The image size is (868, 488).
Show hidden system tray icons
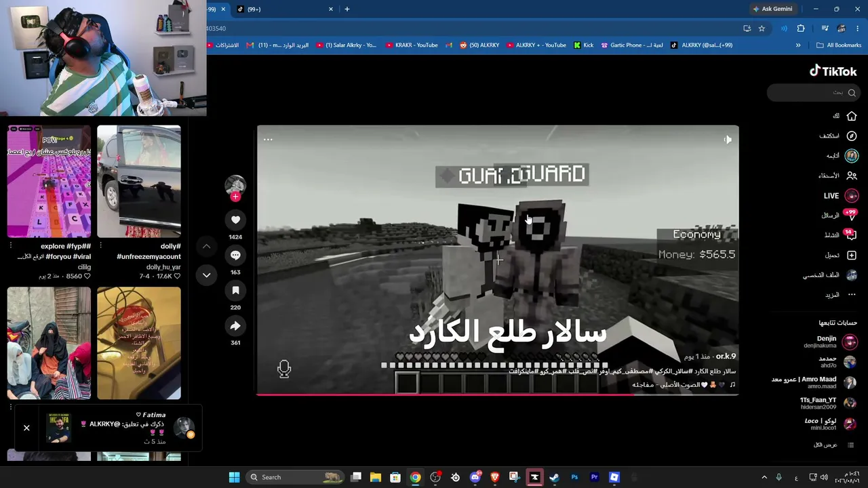pos(764,477)
